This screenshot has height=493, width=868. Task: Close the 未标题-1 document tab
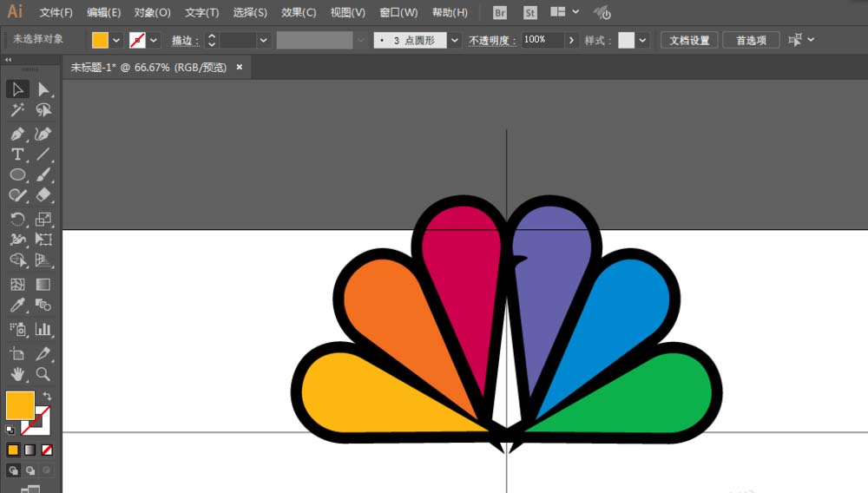240,67
